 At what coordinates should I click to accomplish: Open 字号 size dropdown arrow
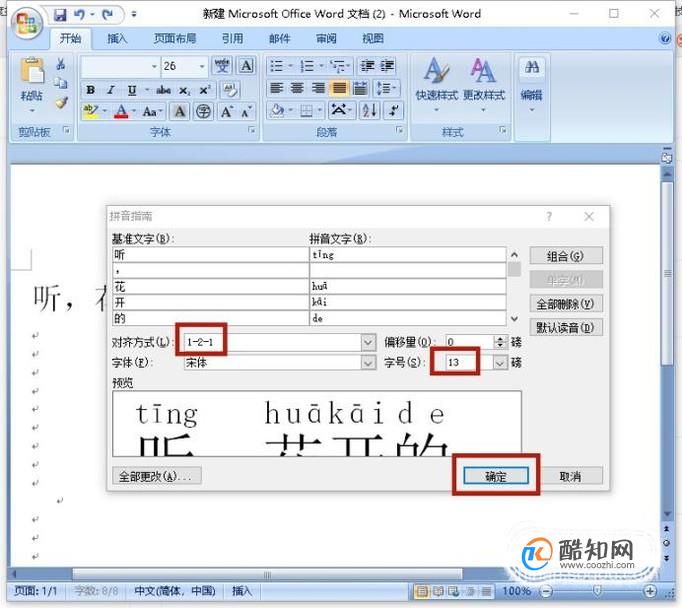500,363
